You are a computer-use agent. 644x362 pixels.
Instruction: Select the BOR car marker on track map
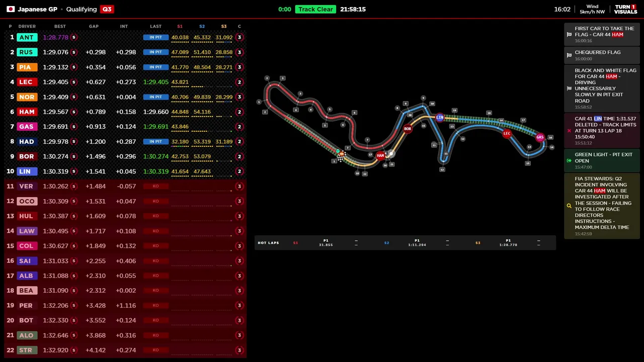pos(407,129)
